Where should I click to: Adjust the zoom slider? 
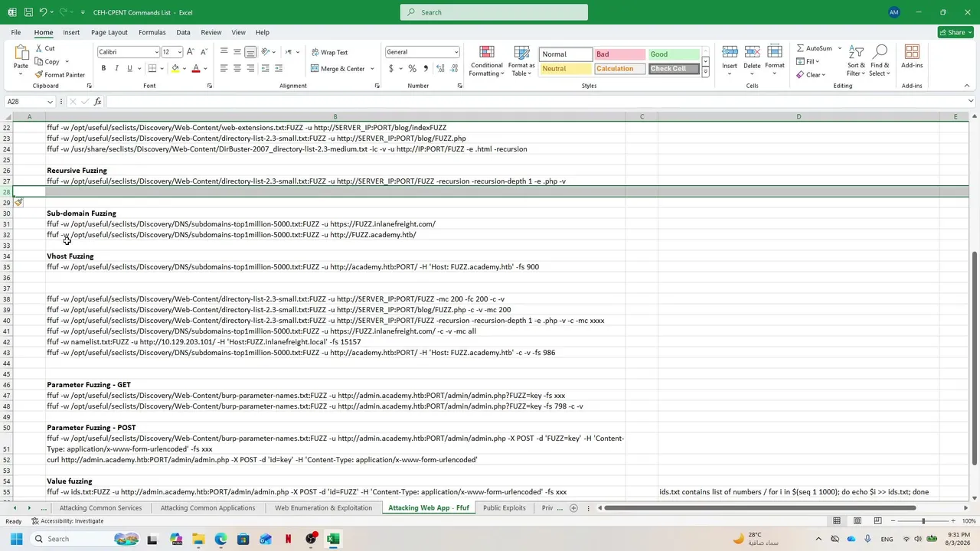[923, 521]
